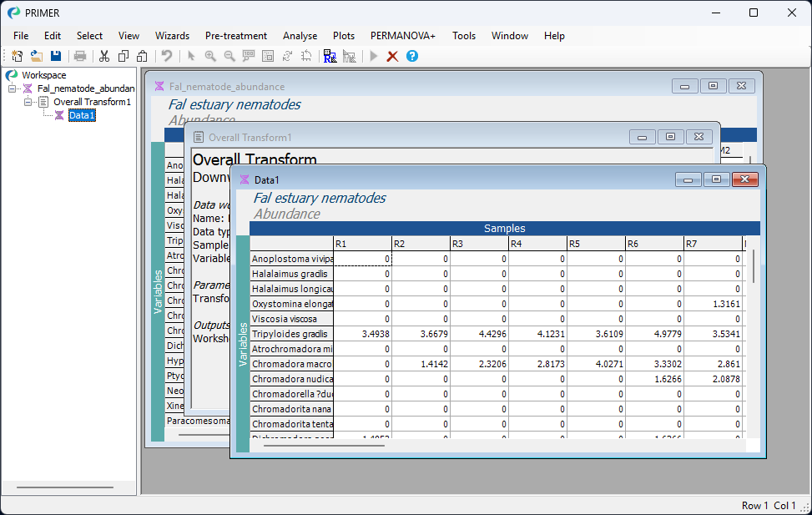Click the Data1 horizontal scrollbar
The width and height of the screenshot is (812, 515).
coord(324,446)
